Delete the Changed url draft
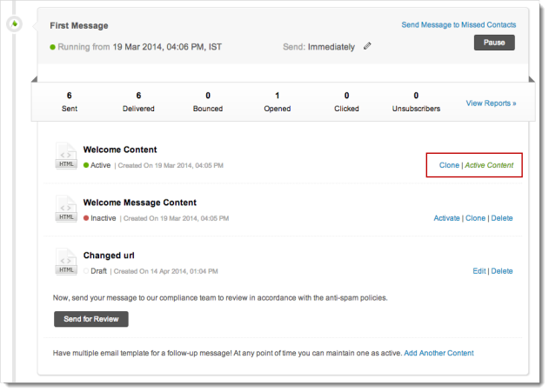549x392 pixels. pos(502,271)
